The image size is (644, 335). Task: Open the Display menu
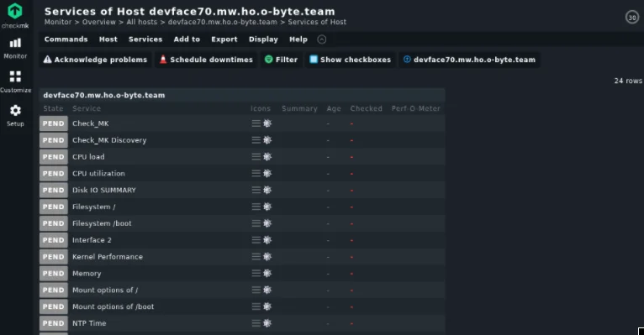263,39
